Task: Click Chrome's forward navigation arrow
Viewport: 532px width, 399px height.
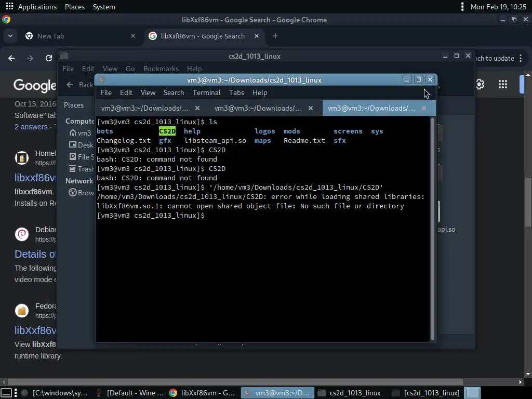Action: click(30, 58)
